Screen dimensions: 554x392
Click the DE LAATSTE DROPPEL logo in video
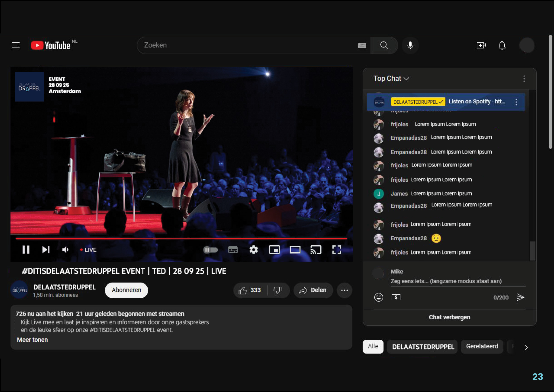coord(29,87)
